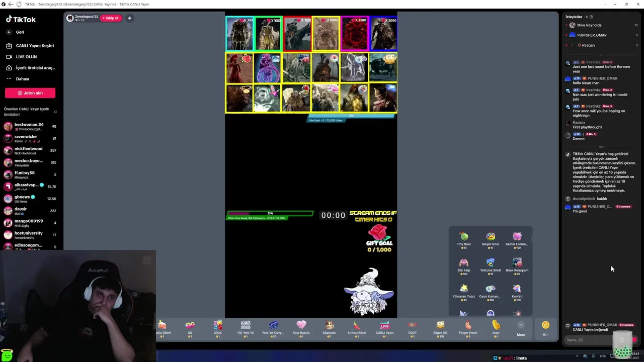Screen dimensions: 644x362
Task: Select the Tiny Noel gift
Action: click(464, 240)
